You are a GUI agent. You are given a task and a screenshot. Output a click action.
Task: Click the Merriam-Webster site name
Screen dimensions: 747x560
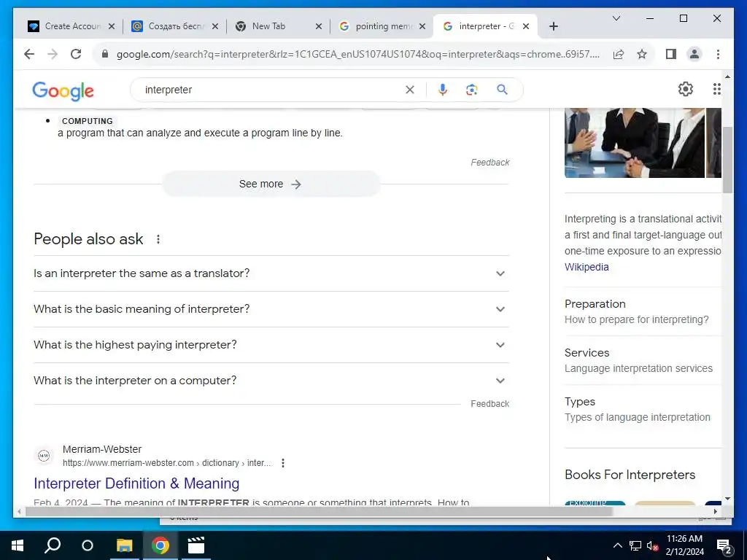(102, 449)
